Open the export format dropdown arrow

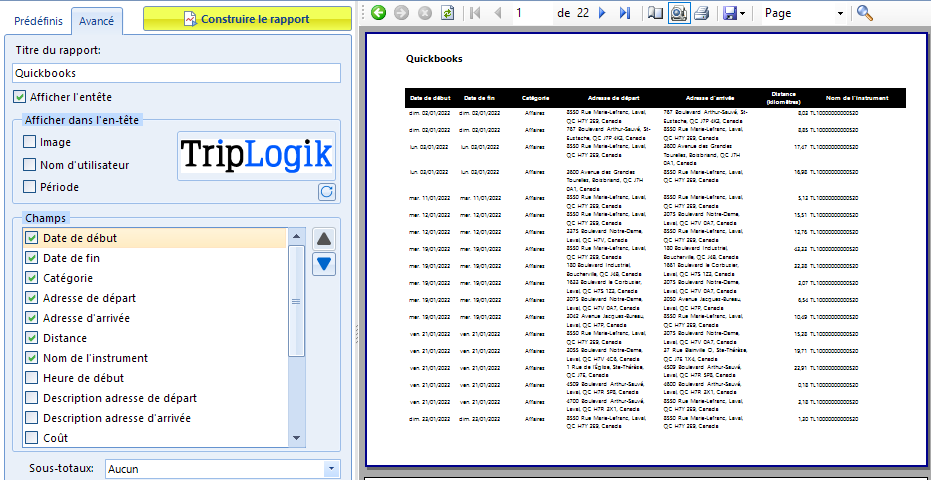point(743,14)
